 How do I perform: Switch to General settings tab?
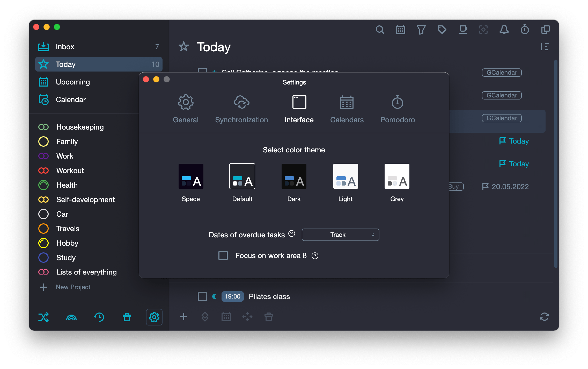point(186,109)
